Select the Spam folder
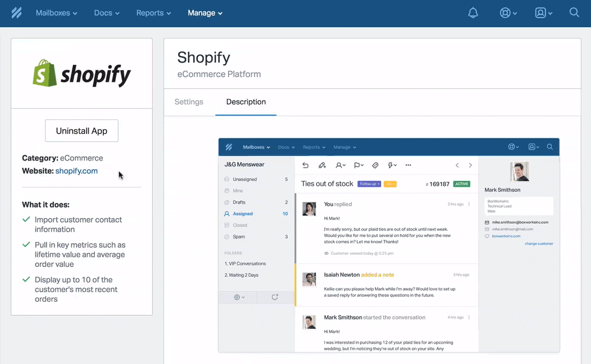591x364 pixels. click(x=256, y=237)
